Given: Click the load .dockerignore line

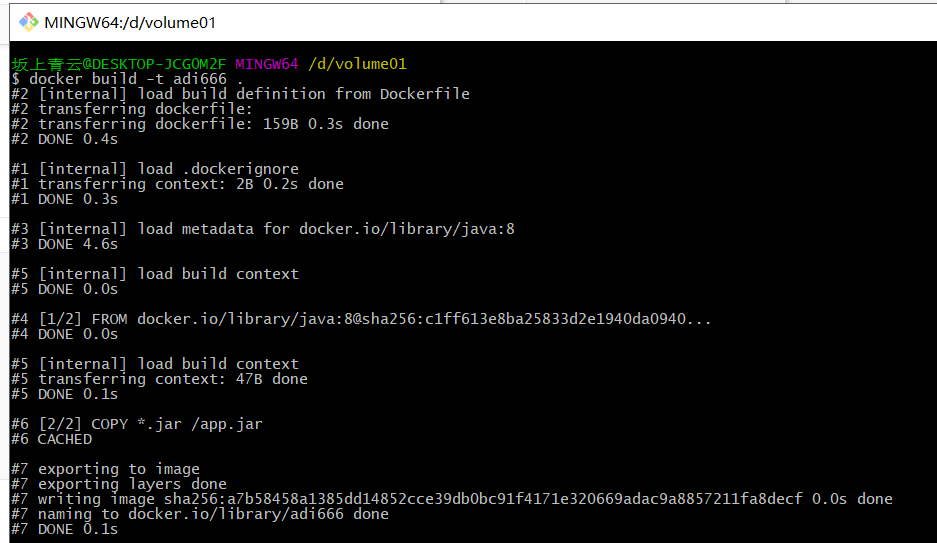Looking at the screenshot, I should tap(155, 169).
